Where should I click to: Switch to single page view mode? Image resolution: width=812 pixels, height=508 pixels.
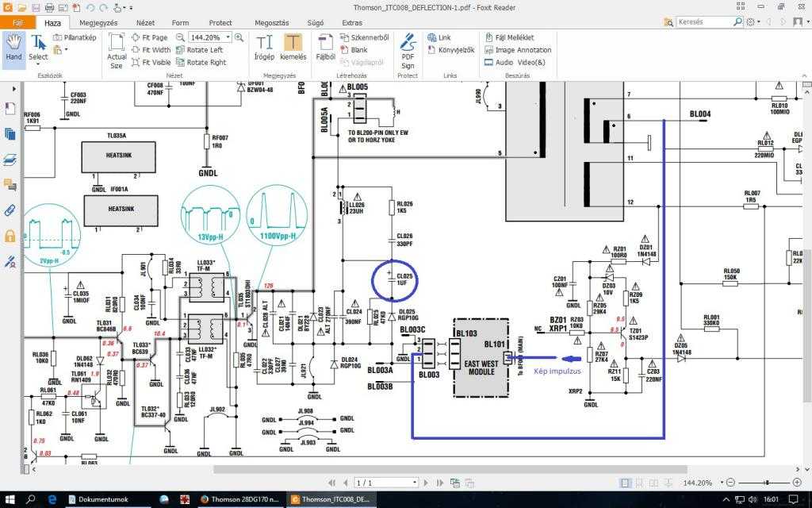click(x=626, y=483)
